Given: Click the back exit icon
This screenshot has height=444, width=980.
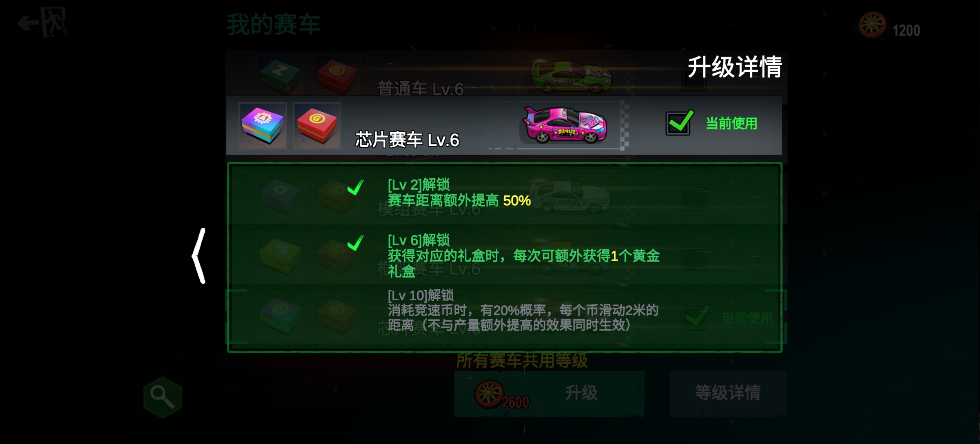Looking at the screenshot, I should click(x=42, y=22).
